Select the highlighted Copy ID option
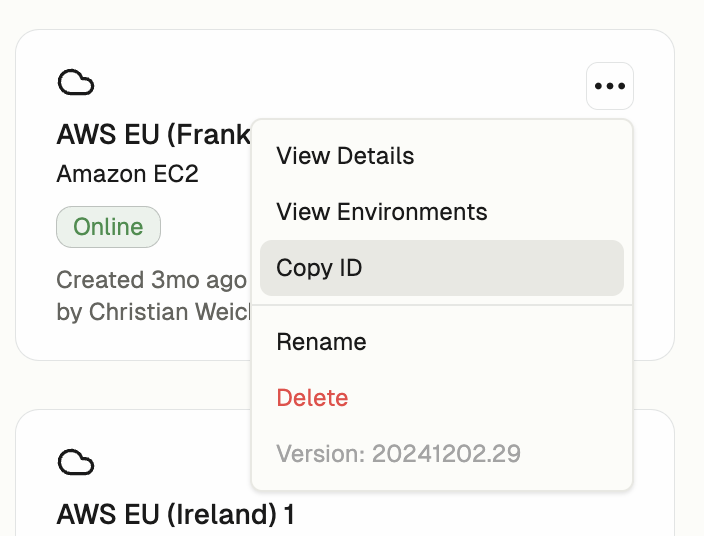The image size is (704, 536). (442, 268)
